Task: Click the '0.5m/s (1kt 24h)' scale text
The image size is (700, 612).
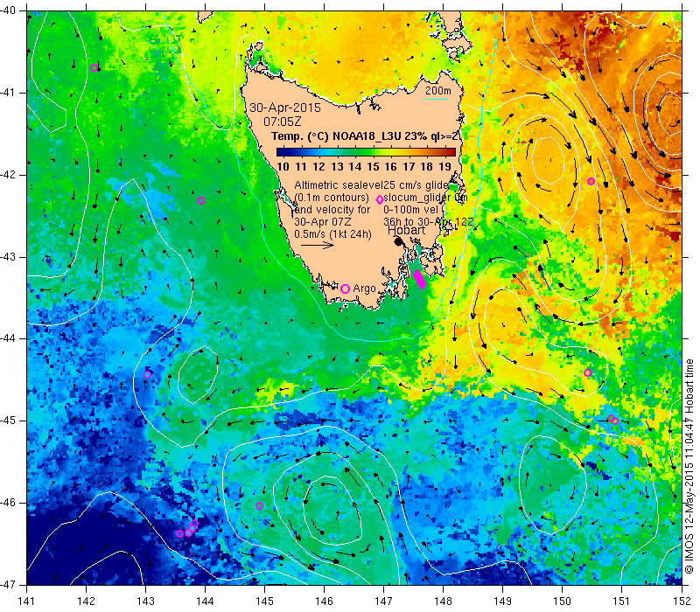Action: click(332, 233)
